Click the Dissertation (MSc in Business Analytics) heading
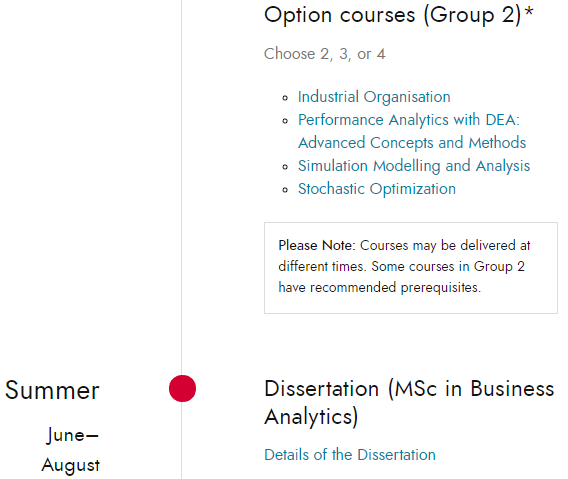Image resolution: width=568 pixels, height=479 pixels. 409,402
